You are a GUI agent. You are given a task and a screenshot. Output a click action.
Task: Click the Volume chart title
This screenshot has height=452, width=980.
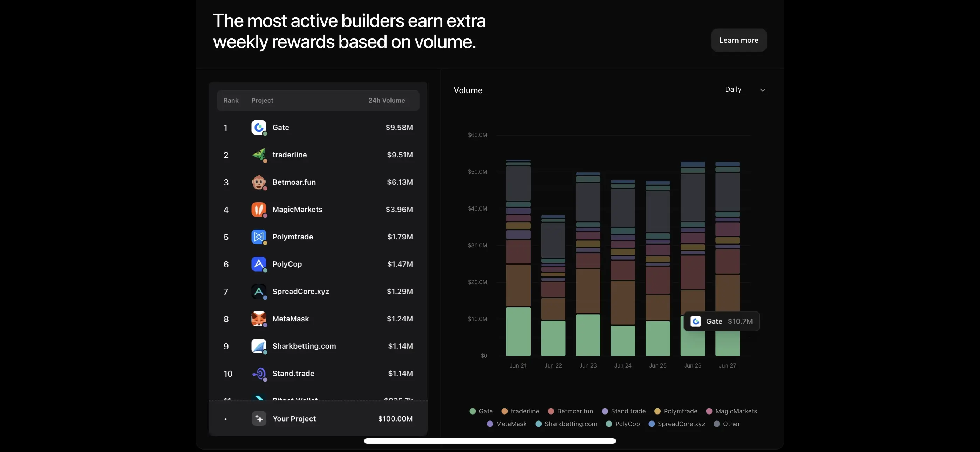pyautogui.click(x=468, y=90)
